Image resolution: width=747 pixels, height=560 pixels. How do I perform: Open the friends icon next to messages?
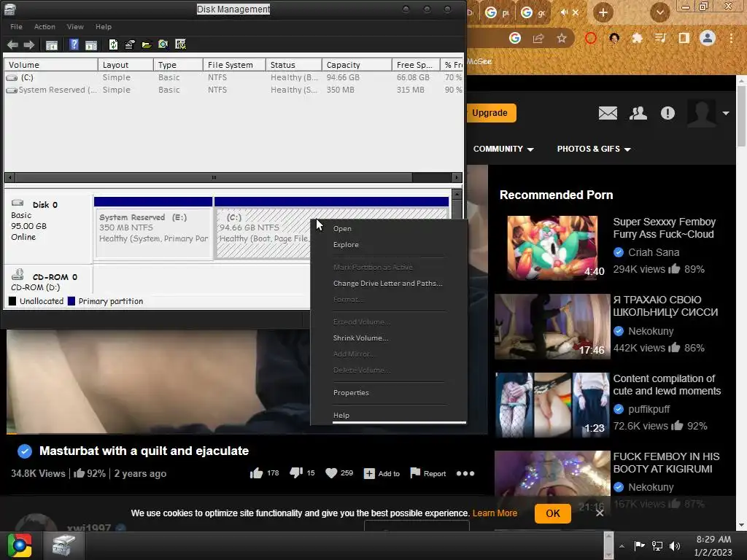point(638,113)
